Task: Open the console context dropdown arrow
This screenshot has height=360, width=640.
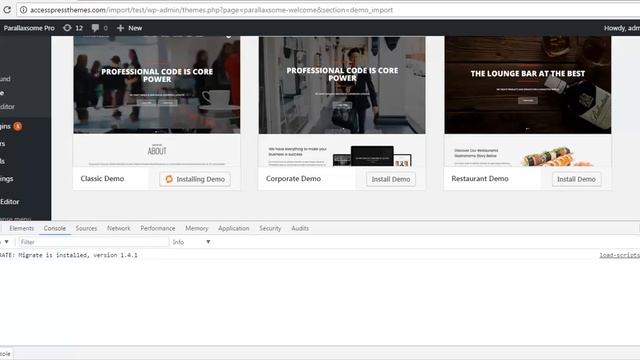Action: (7, 242)
